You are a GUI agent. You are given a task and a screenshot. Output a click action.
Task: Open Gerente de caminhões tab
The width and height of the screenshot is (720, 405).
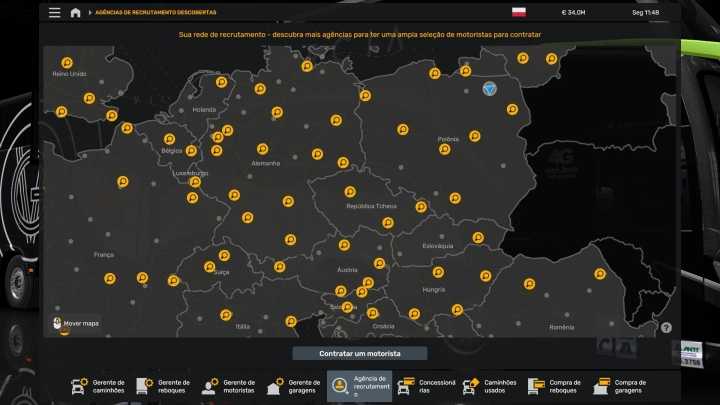pos(98,386)
